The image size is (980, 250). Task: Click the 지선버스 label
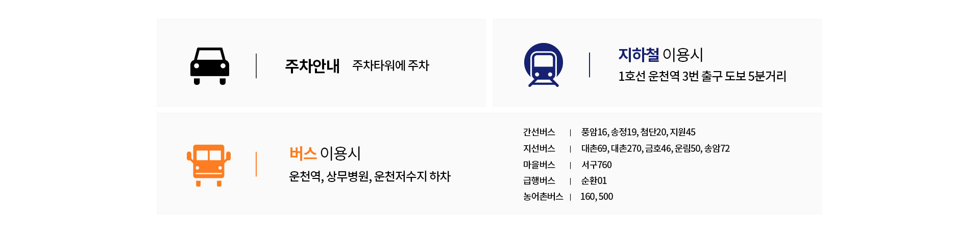(539, 148)
